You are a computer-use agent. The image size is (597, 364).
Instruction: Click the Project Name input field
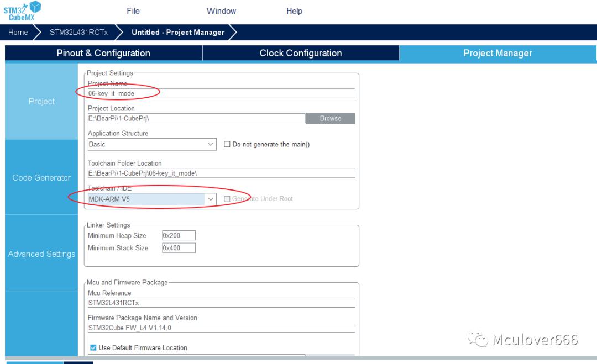click(x=221, y=93)
